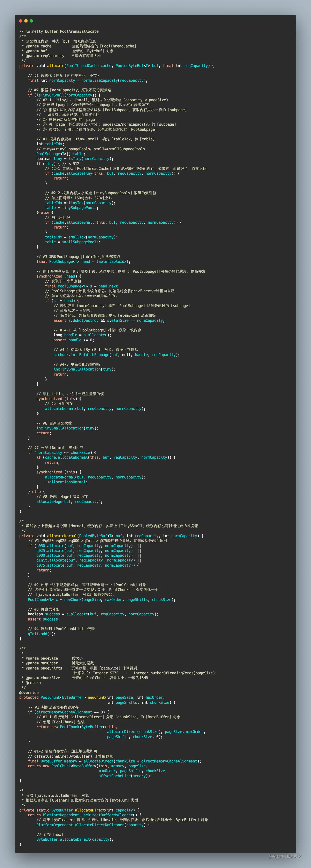Click the comment 'io.netty.buffer.PoolArena#allocate'
311x868 pixels.
(x=62, y=31)
